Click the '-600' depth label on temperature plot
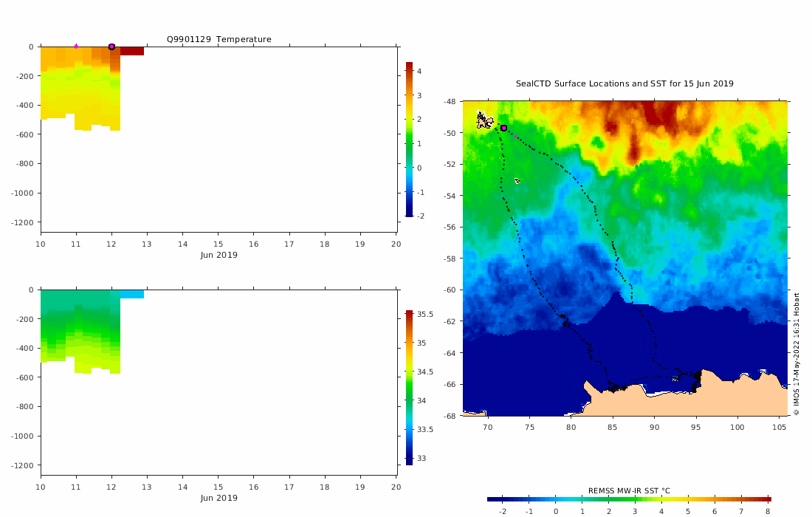Viewport: 812px width, 517px height. pyautogui.click(x=24, y=134)
